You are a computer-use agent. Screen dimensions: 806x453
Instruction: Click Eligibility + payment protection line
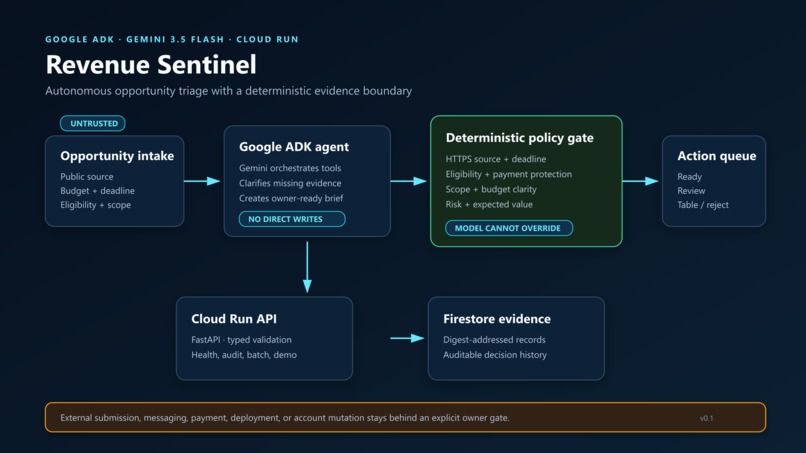click(509, 174)
